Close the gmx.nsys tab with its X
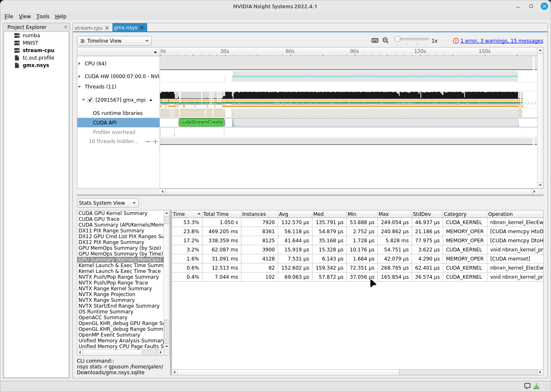The width and height of the screenshot is (551, 392). click(142, 28)
